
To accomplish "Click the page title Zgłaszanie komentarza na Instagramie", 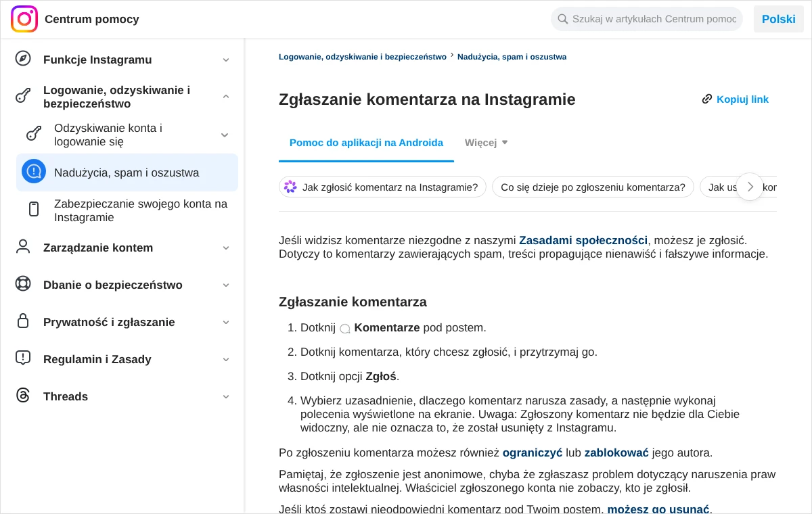I will (x=427, y=99).
